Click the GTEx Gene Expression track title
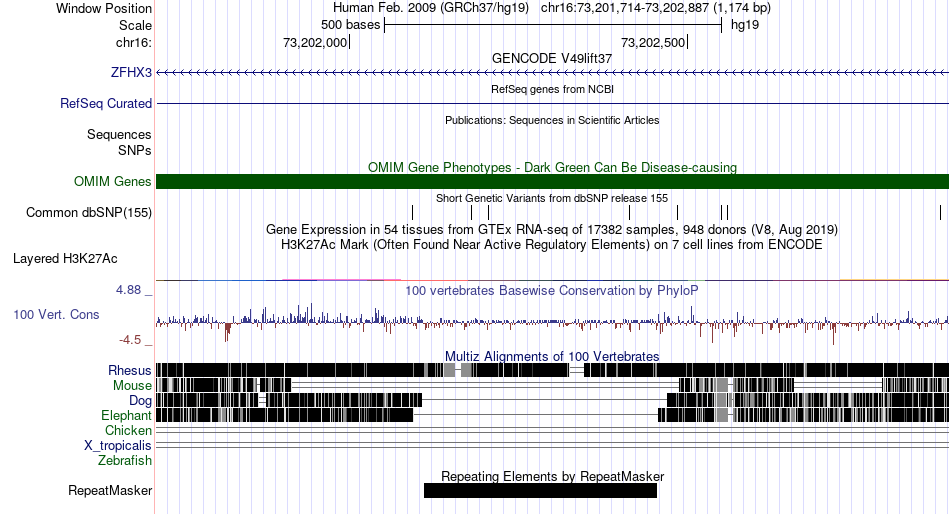 tap(552, 229)
